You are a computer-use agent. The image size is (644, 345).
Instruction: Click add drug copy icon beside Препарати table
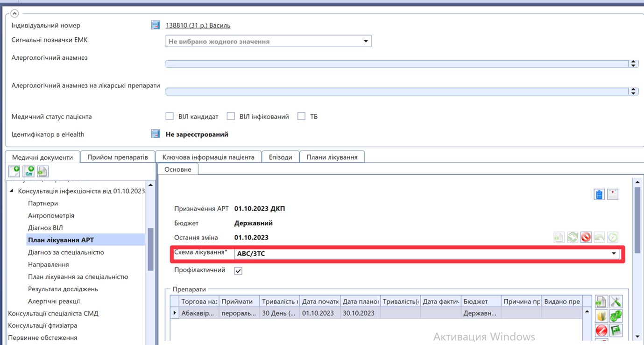pos(601,302)
